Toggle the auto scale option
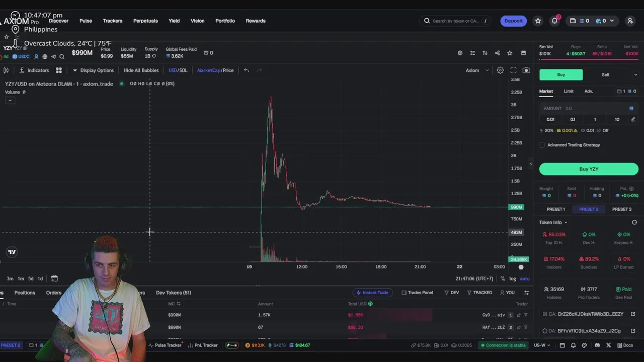The width and height of the screenshot is (644, 362). click(x=525, y=279)
